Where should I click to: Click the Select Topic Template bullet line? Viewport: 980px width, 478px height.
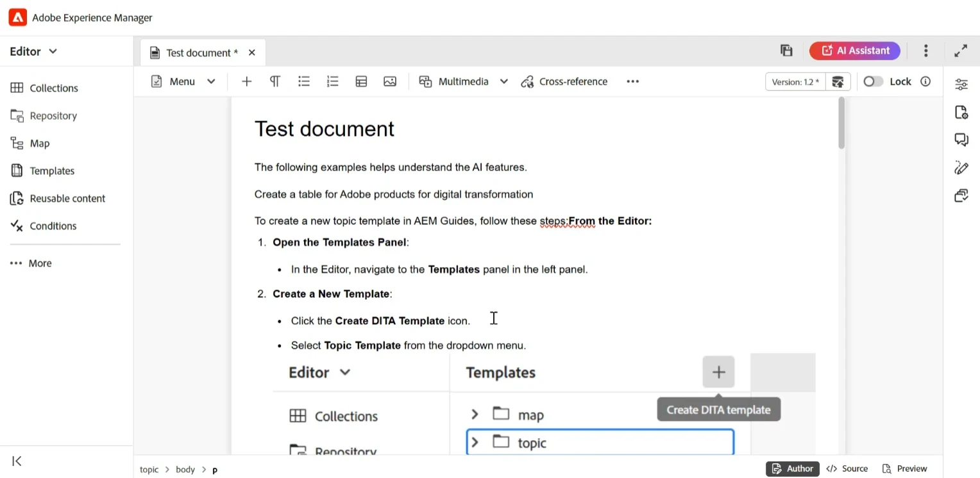pos(409,345)
